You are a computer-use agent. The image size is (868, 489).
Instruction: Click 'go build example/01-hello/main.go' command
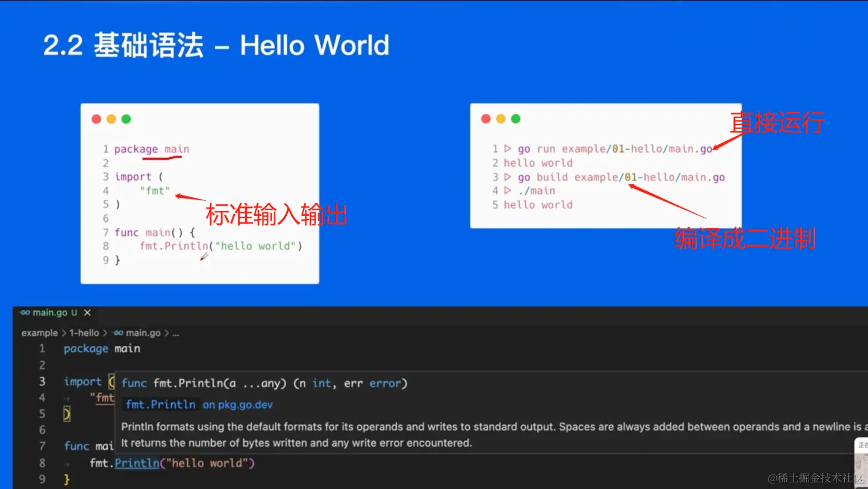pos(621,177)
